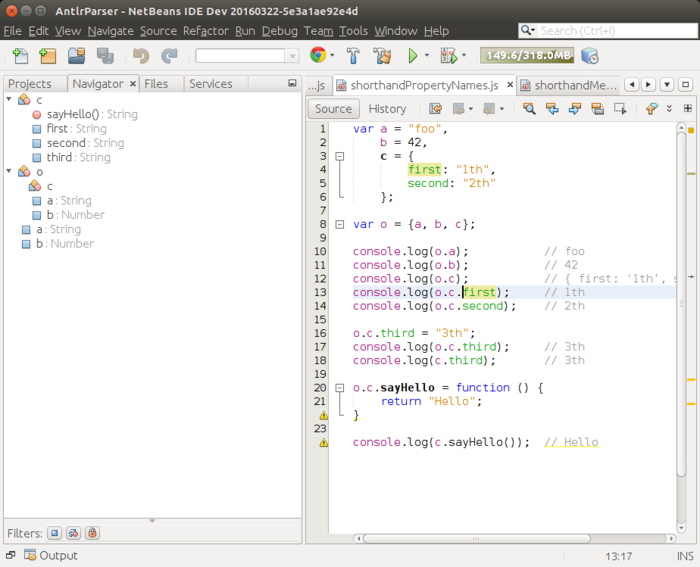Run the project with green play icon

[x=412, y=56]
